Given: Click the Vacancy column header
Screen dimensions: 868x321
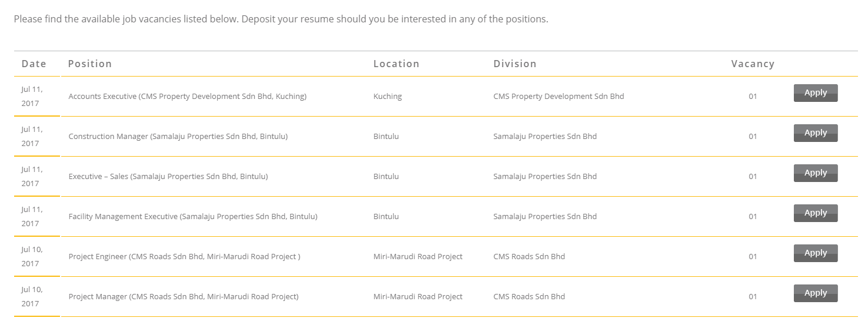Looking at the screenshot, I should click(753, 64).
